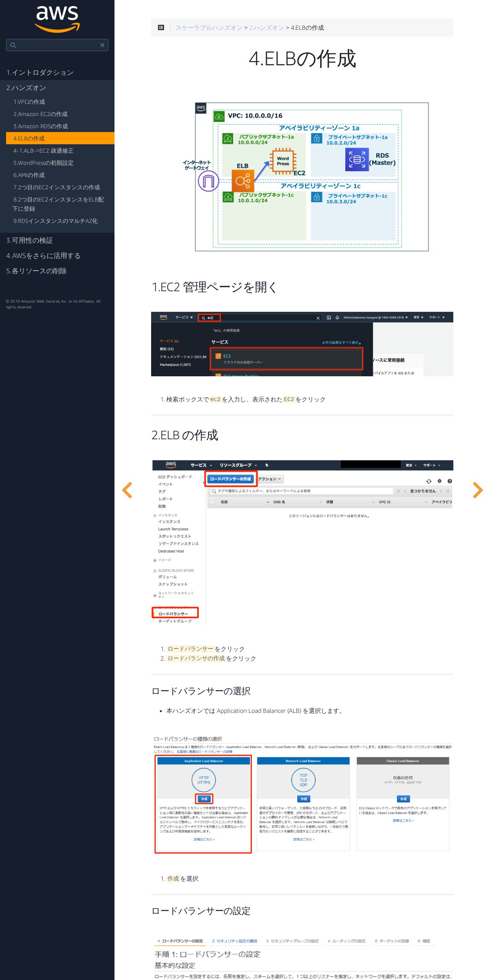Click the ロードバランサーの選択 heading

click(x=201, y=691)
